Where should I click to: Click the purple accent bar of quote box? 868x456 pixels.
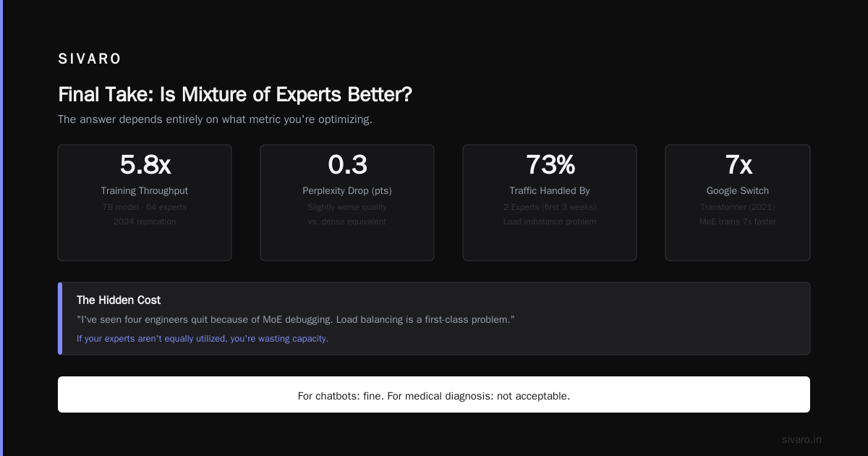(x=60, y=318)
